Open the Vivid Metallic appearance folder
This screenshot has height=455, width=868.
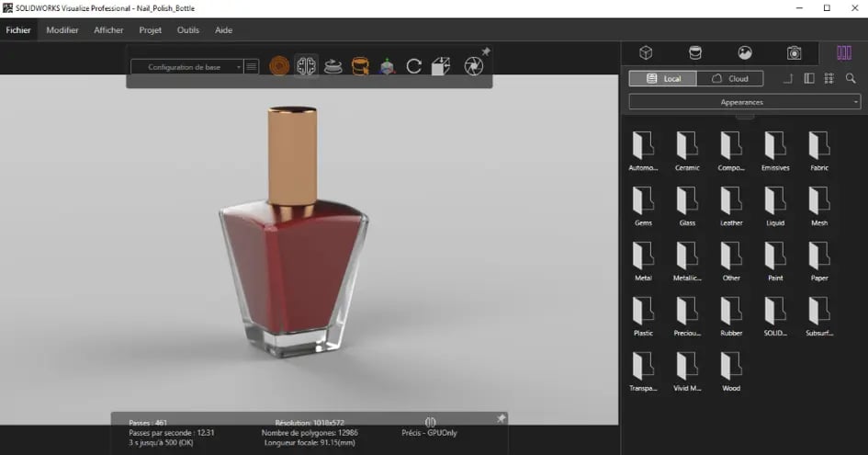click(x=687, y=371)
